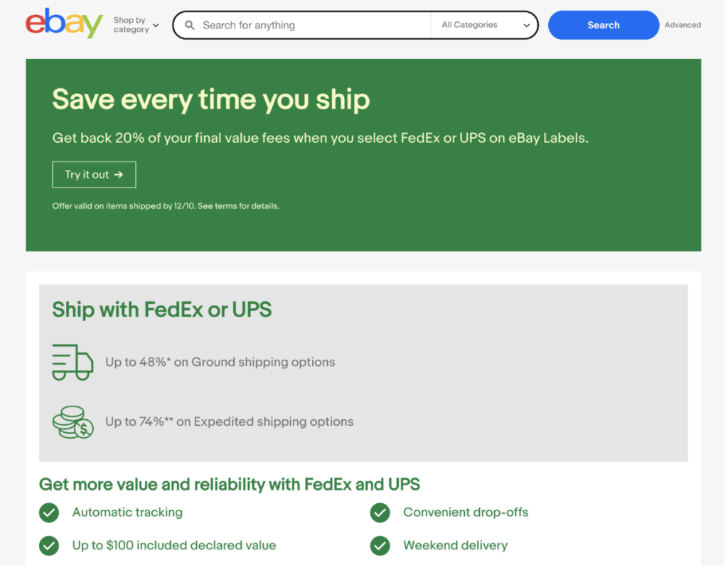The image size is (728, 570).
Task: Click the checkmark beside Automatic tracking
Action: pos(48,512)
